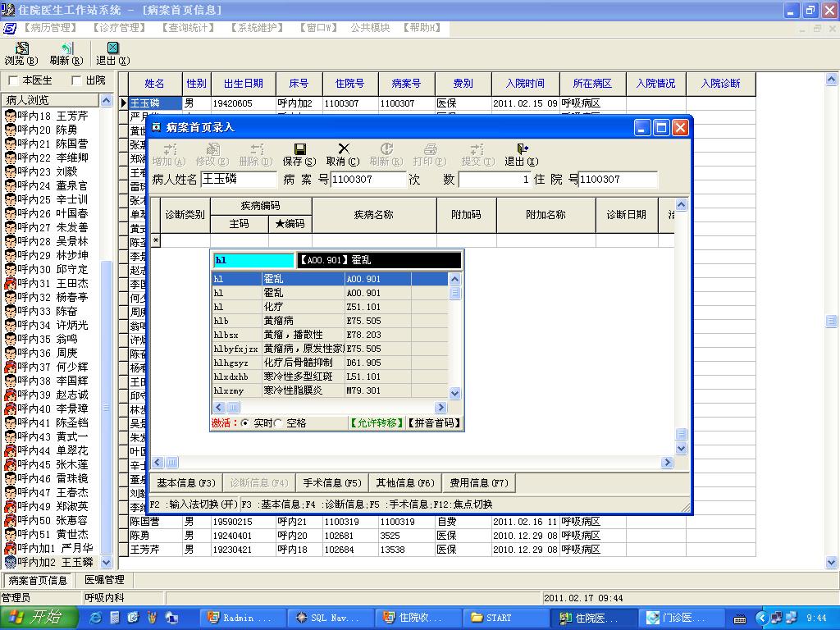
Task: Click scroll-up arrow of disease lookup list
Action: click(454, 279)
